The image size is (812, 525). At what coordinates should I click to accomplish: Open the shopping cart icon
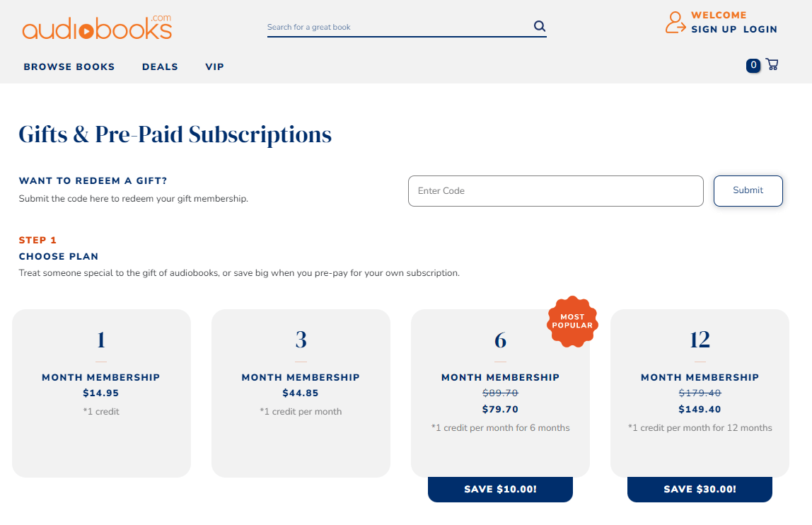[772, 64]
